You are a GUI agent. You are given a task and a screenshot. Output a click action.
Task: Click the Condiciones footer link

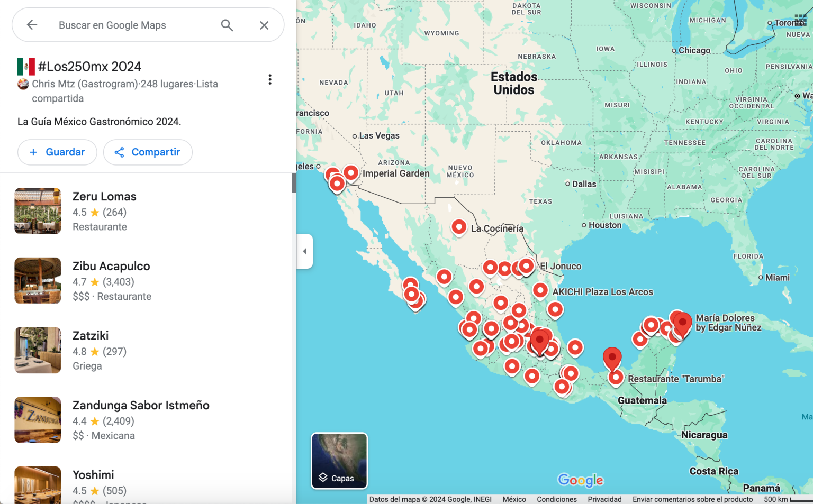(557, 499)
